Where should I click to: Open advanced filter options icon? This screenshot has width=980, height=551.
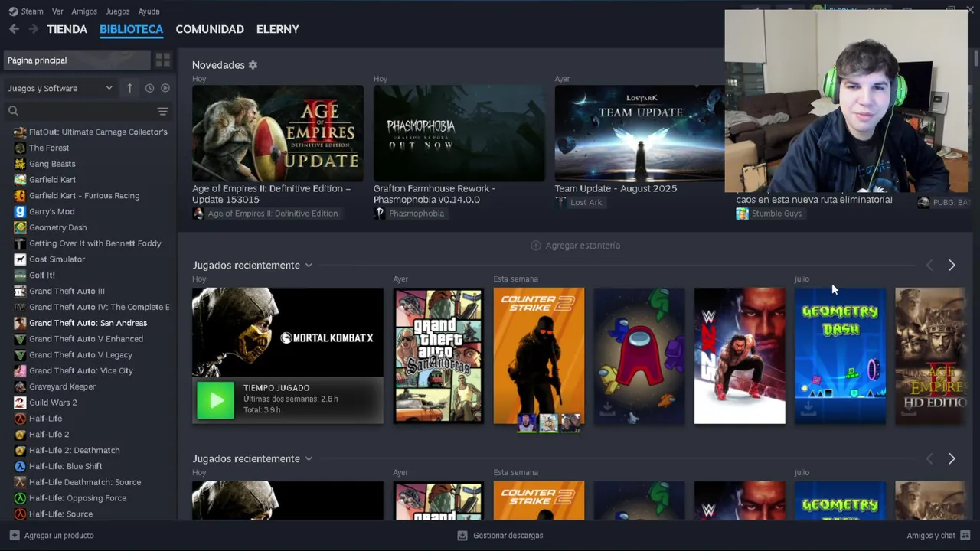(162, 111)
